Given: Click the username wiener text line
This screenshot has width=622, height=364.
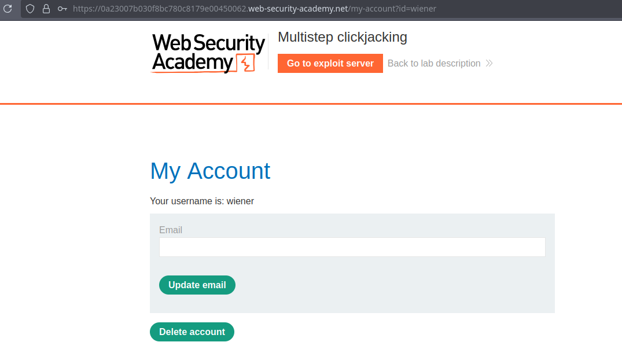Looking at the screenshot, I should click(202, 201).
